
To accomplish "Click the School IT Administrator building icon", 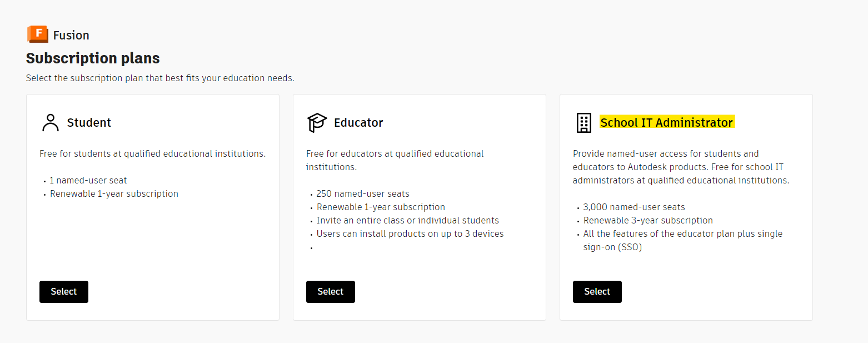I will point(583,123).
